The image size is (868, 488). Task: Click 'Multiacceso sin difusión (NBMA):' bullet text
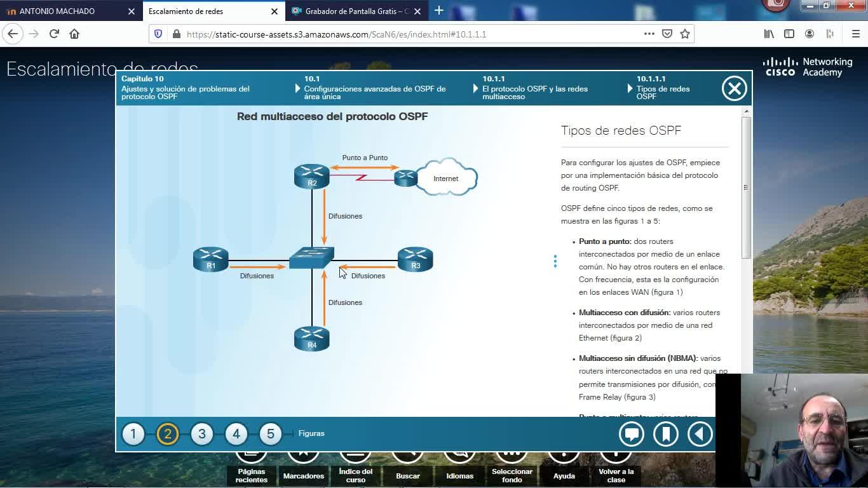coord(638,358)
